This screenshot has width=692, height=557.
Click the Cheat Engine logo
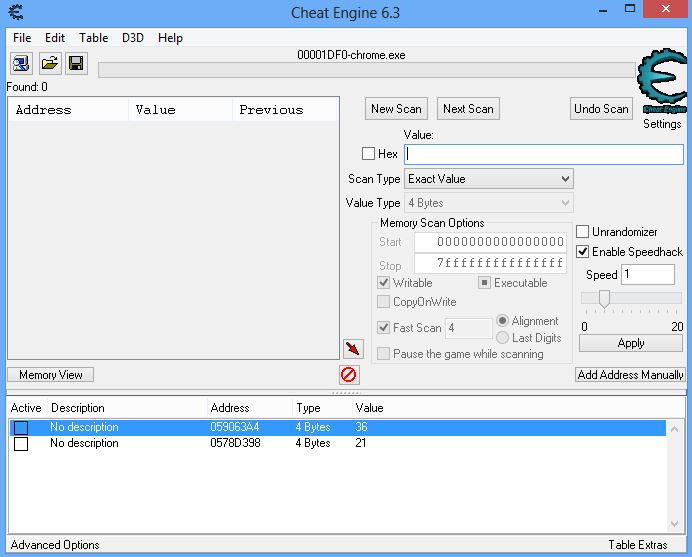(x=661, y=84)
